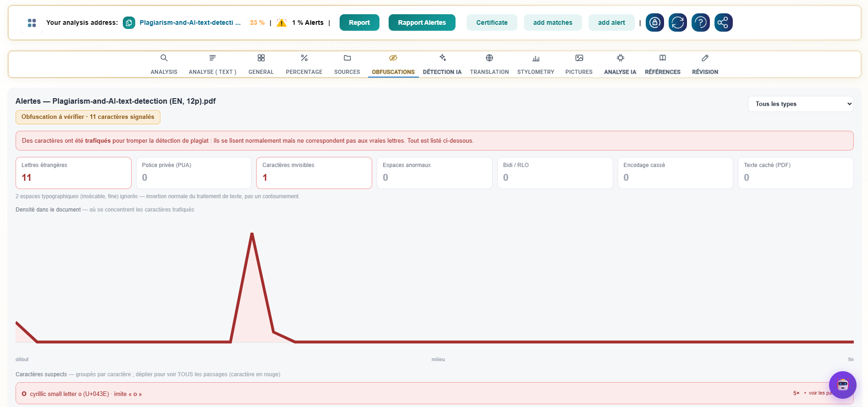
Task: Open the ANALYSE ( TEXT ) tab
Action: 213,72
